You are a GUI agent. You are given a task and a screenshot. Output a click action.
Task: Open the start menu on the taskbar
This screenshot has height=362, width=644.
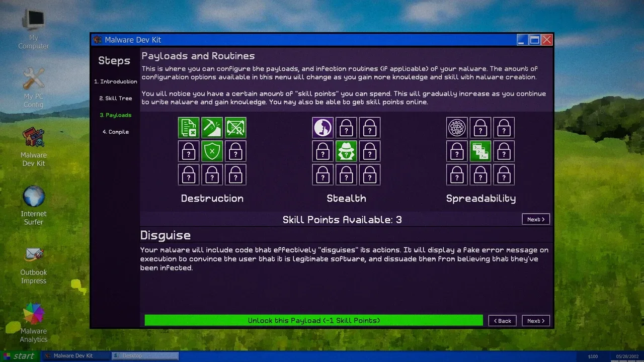[19, 356]
